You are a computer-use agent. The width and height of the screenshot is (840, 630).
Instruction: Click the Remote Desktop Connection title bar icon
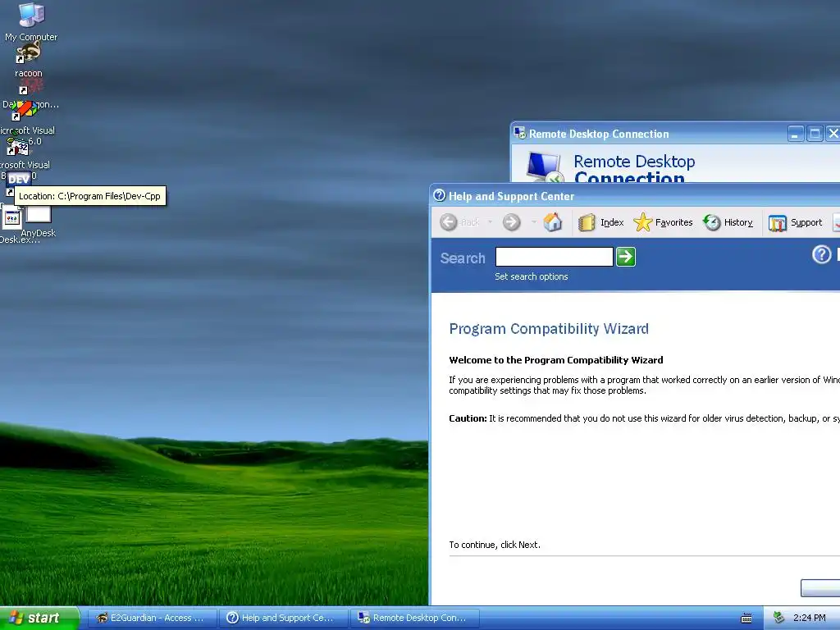pyautogui.click(x=519, y=133)
